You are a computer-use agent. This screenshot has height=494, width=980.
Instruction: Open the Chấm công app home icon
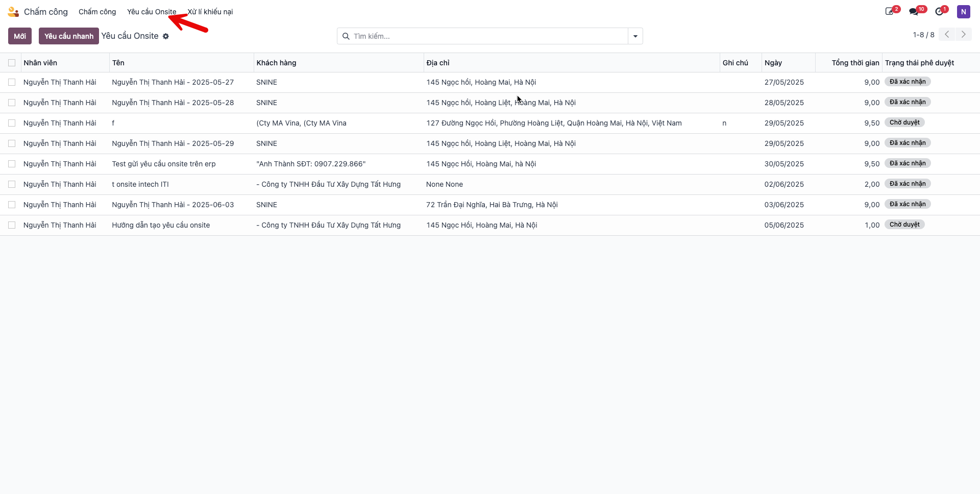13,11
